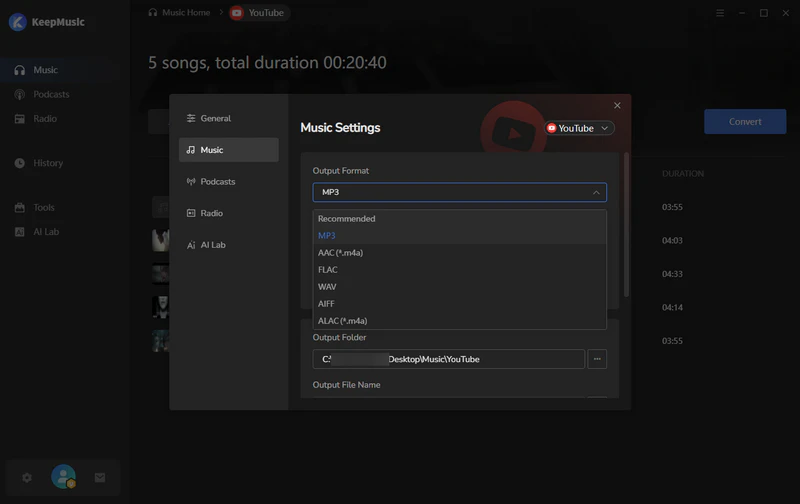Pick ALAC (*.m4a) format option

click(x=342, y=321)
